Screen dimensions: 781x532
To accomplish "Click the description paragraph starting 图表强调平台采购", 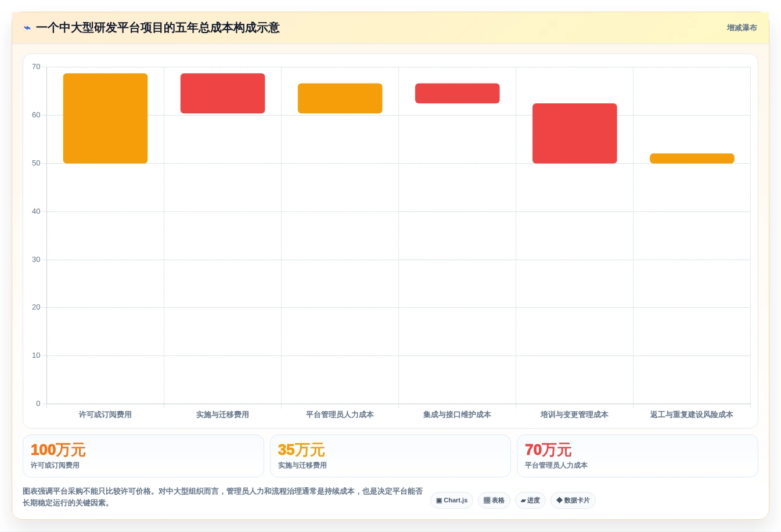I will tap(223, 497).
